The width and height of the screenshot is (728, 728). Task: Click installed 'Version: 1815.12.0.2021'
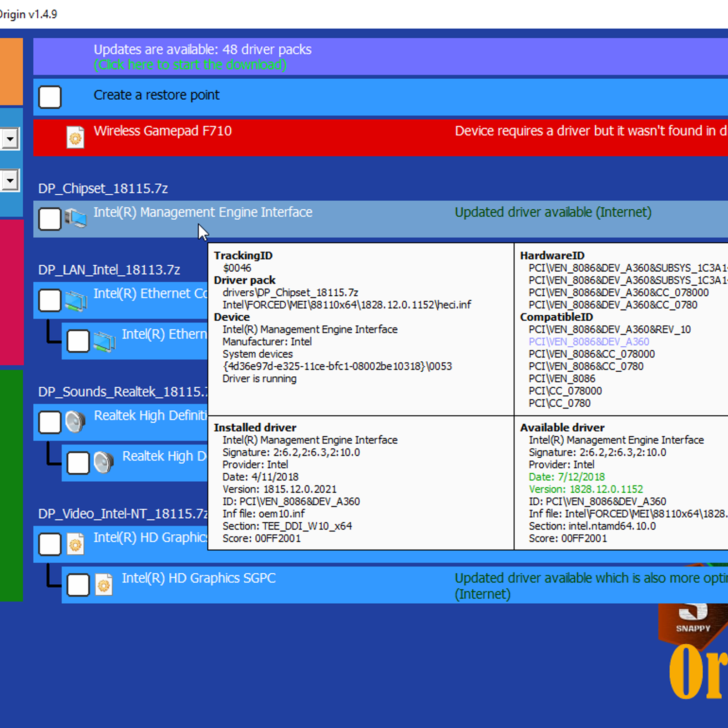pos(279,489)
